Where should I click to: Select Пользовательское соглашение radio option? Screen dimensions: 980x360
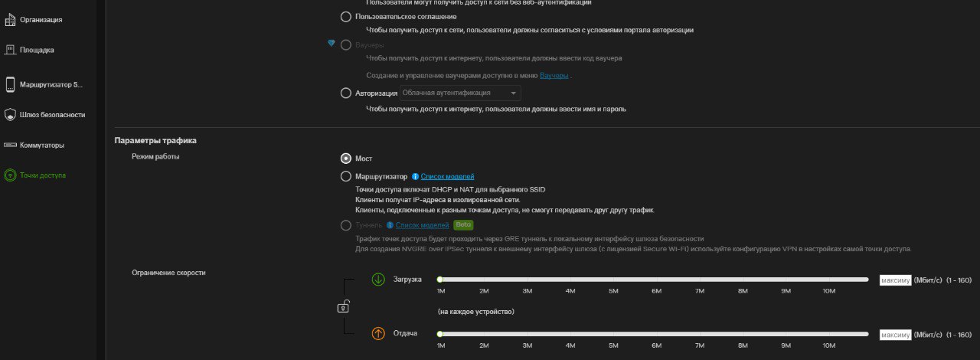tap(346, 16)
